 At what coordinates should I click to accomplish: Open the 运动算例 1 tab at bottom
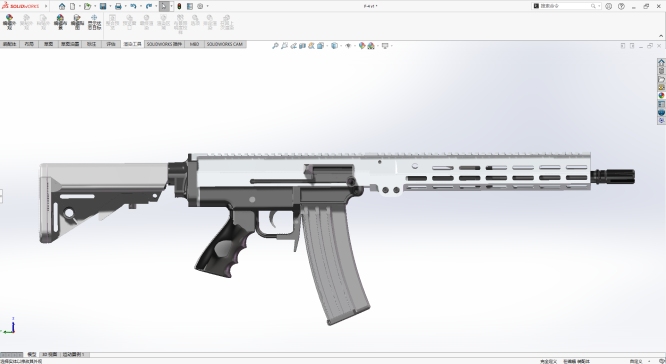click(x=74, y=354)
